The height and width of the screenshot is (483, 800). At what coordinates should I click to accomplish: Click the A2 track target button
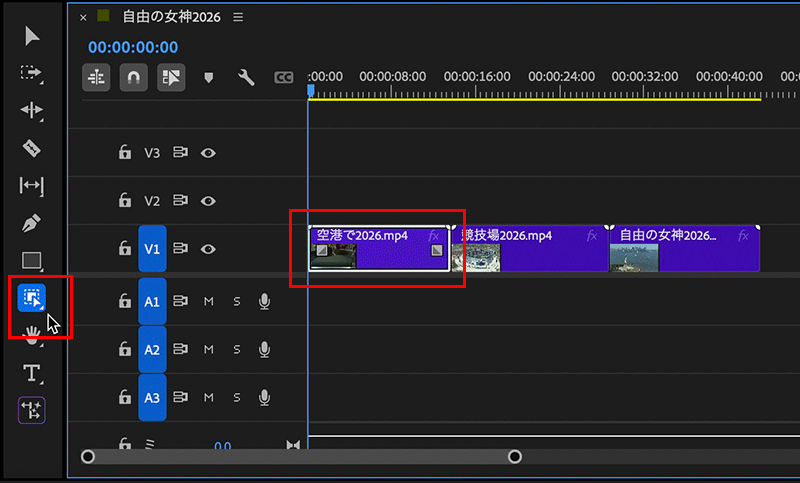click(152, 349)
